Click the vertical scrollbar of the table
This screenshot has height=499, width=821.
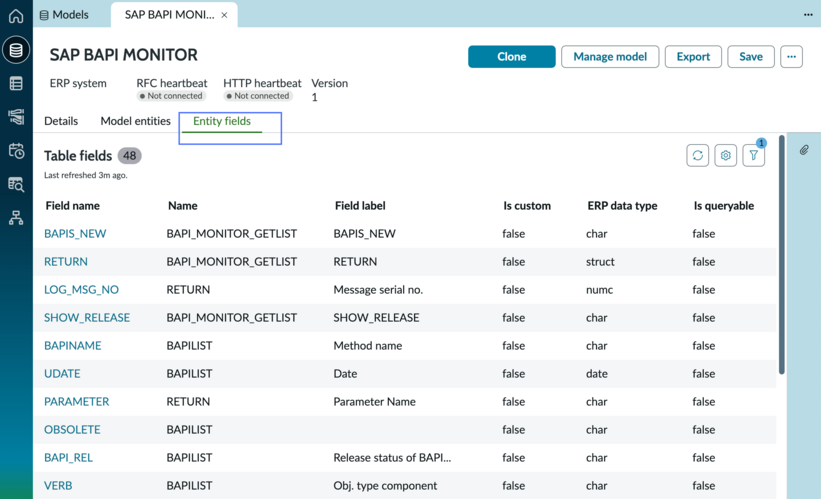tap(781, 254)
